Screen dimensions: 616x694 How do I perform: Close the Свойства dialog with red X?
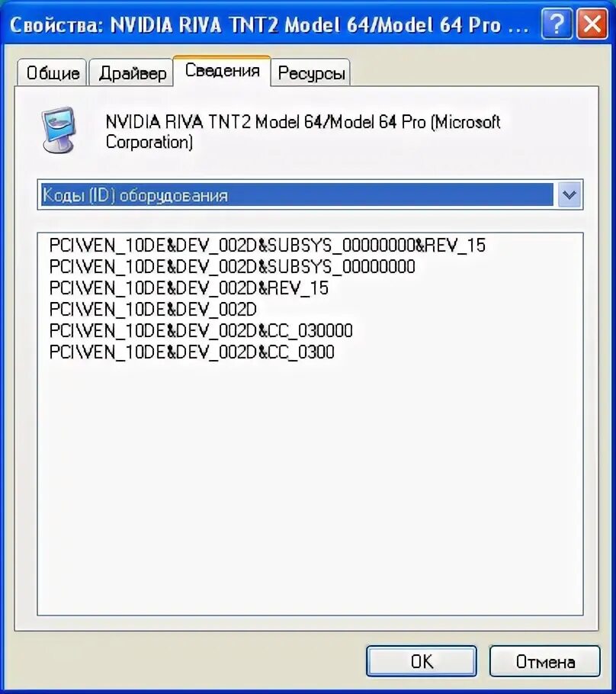coord(592,24)
